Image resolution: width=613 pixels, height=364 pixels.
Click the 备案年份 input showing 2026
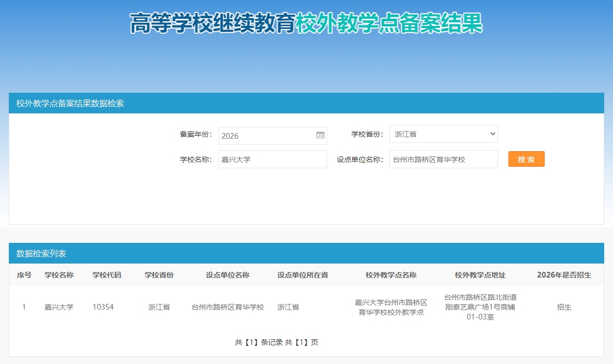tap(272, 136)
